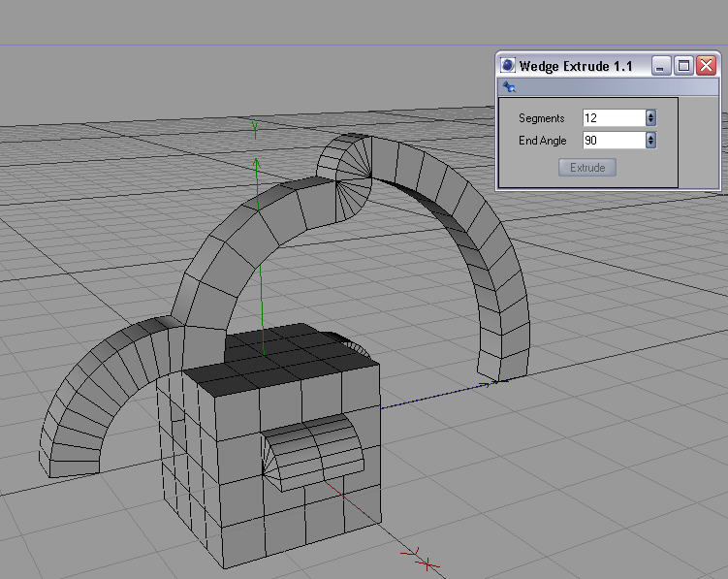Click the green Y axis arrow handle
This screenshot has width=728, height=579.
tap(255, 161)
